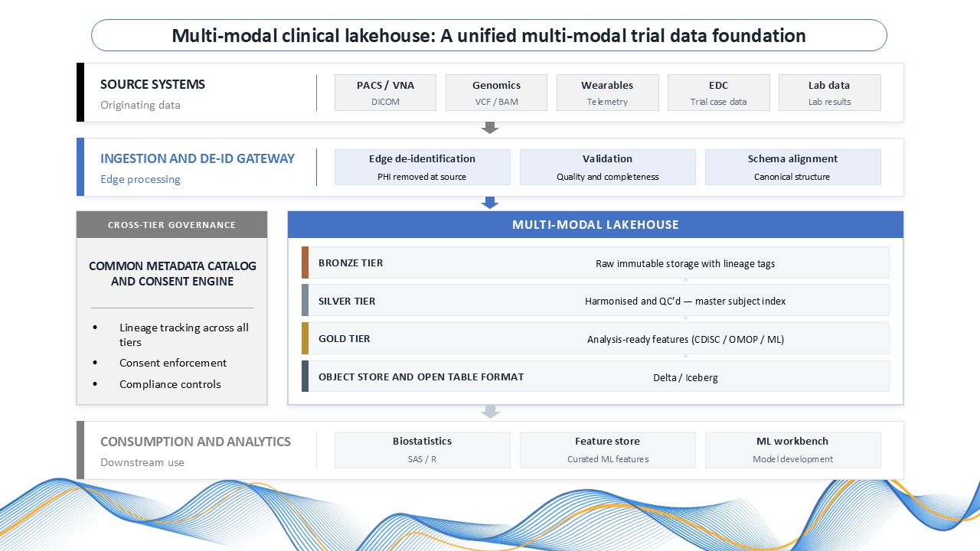Image resolution: width=980 pixels, height=551 pixels.
Task: Select INGESTION AND DE-ID GATEWAY heading
Action: coord(198,158)
